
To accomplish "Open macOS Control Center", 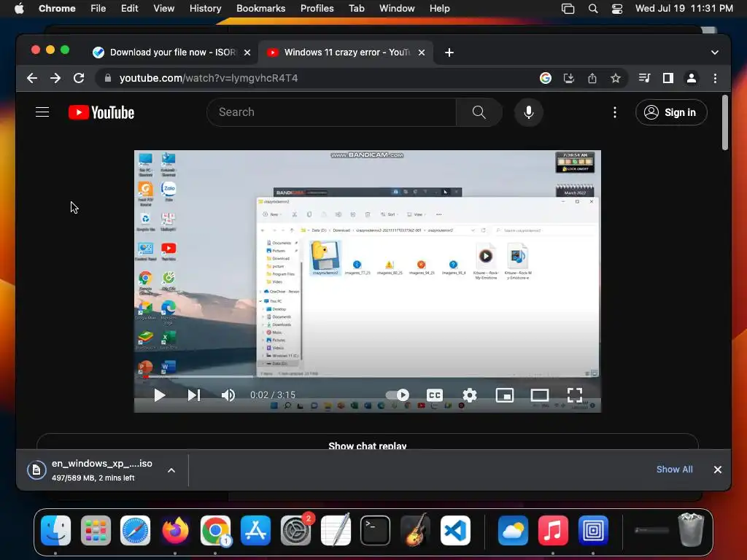I will [617, 9].
